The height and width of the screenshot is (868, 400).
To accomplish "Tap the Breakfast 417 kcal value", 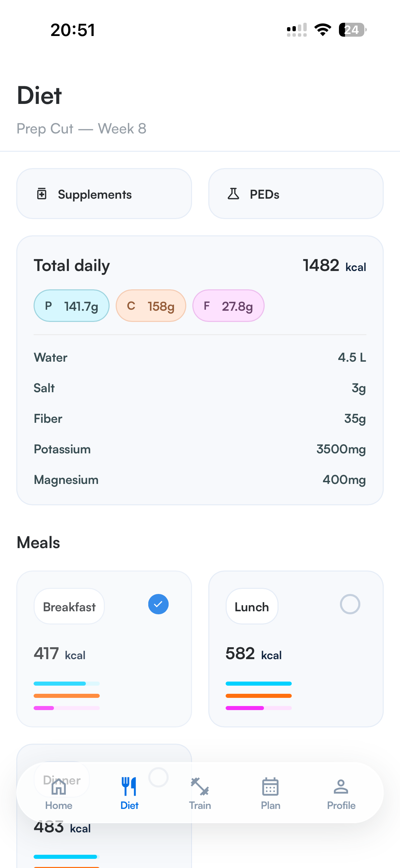I will point(60,654).
